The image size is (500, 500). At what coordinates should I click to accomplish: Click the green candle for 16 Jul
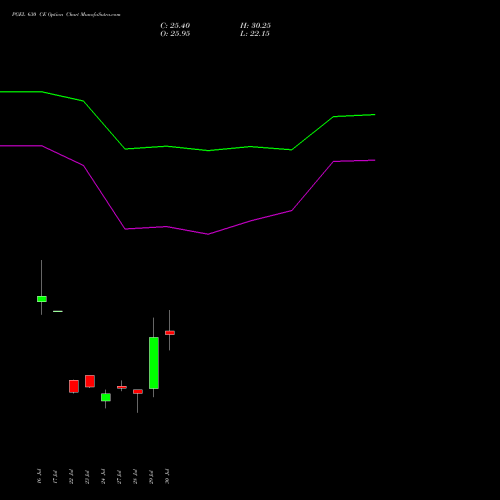tap(42, 299)
